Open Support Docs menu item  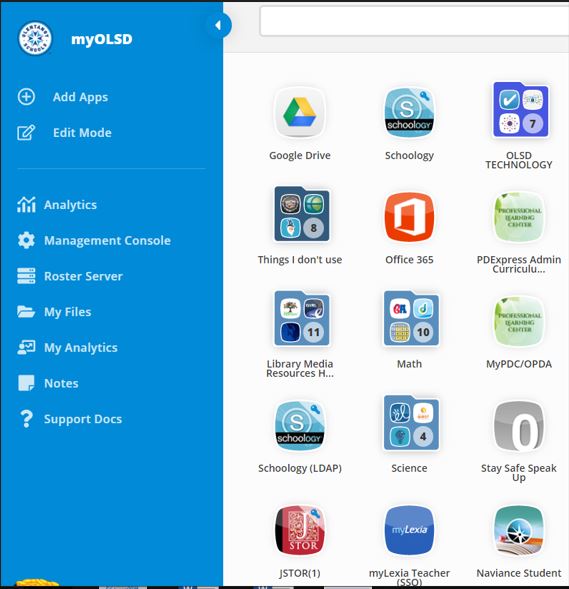click(x=83, y=419)
